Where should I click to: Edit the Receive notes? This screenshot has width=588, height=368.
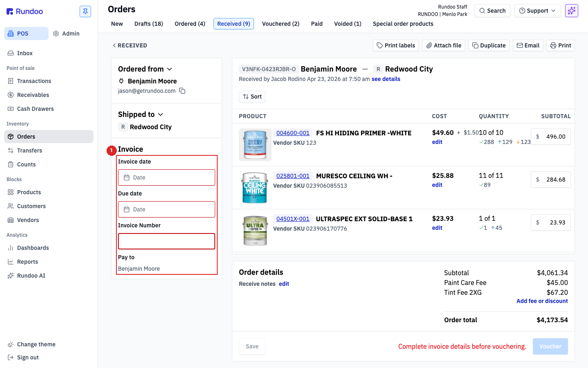[284, 284]
